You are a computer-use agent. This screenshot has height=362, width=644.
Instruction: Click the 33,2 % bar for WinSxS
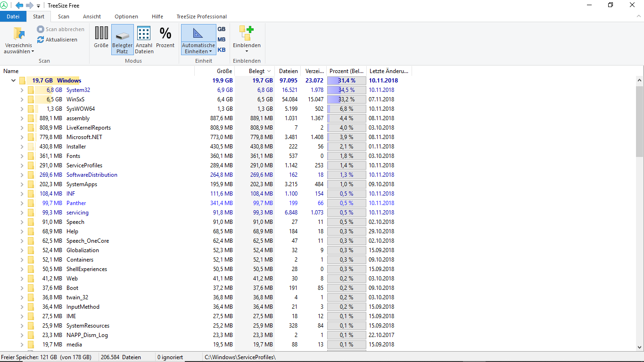[347, 99]
